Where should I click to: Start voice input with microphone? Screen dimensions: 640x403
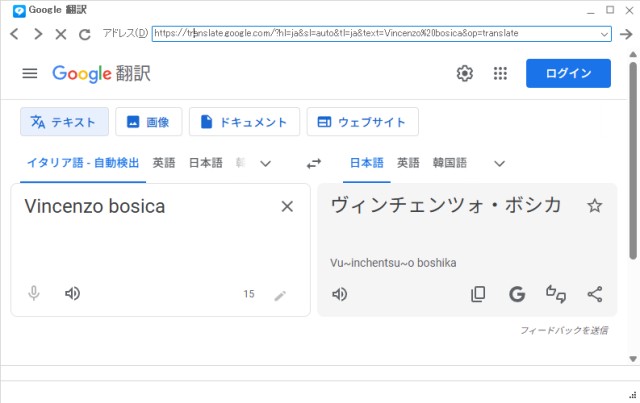(x=34, y=294)
